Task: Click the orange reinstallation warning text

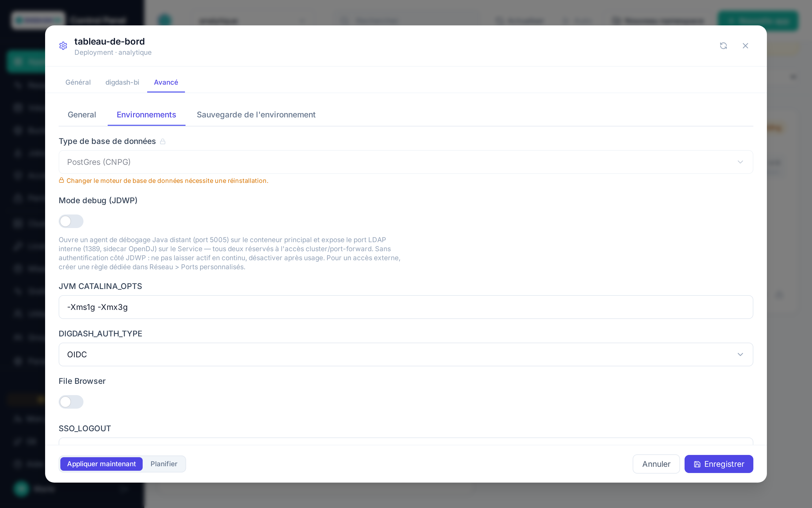Action: coord(167,181)
